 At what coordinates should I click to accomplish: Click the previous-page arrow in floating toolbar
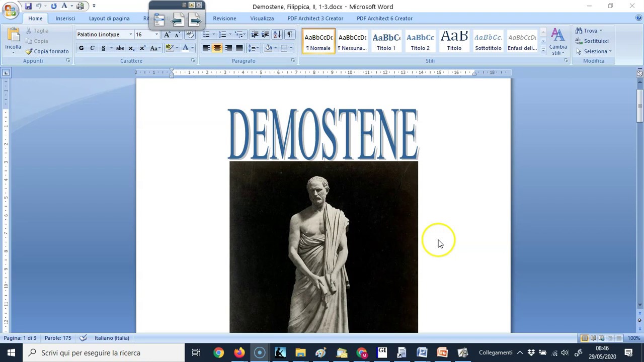click(x=177, y=20)
